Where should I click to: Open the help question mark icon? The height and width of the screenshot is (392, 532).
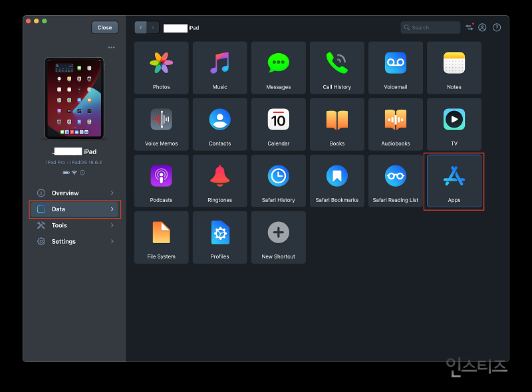[x=497, y=27]
